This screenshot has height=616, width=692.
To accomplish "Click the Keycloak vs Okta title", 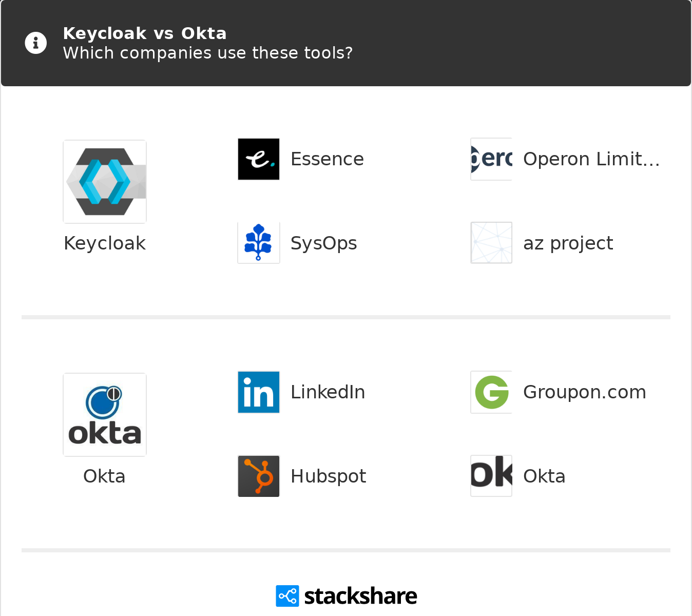I will [145, 33].
